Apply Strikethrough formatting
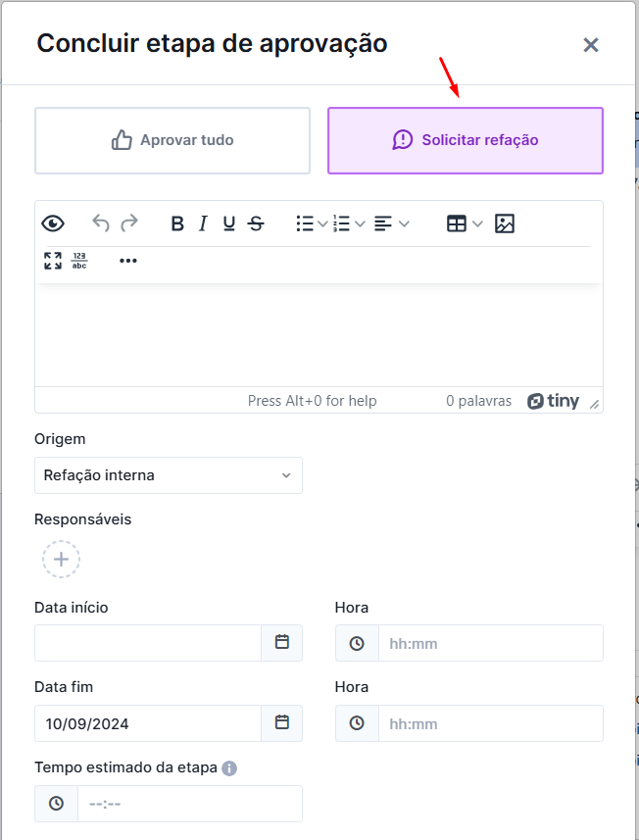639x840 pixels. tap(256, 223)
